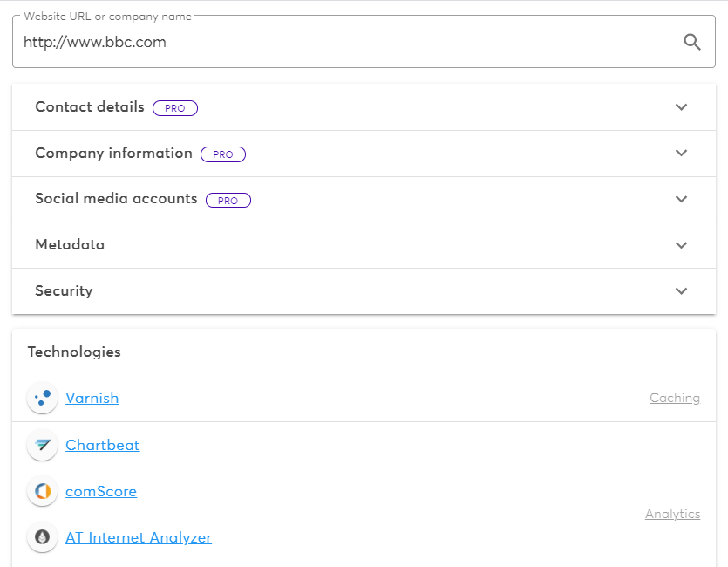728x567 pixels.
Task: Click the Caching category link
Action: (674, 398)
